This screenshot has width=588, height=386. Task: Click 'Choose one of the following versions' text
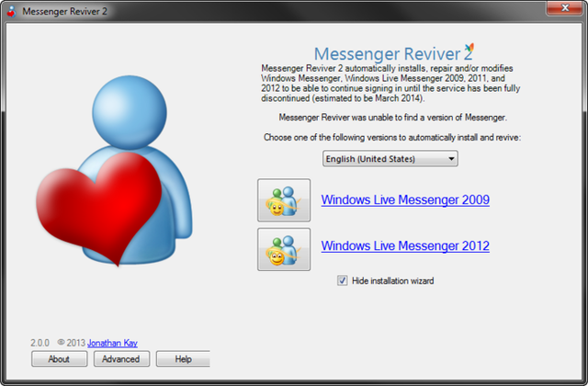coord(392,137)
